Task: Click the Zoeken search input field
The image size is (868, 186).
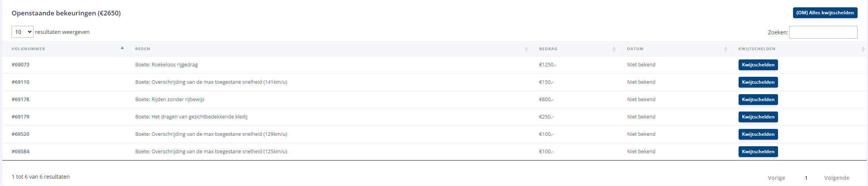Action: (x=823, y=32)
